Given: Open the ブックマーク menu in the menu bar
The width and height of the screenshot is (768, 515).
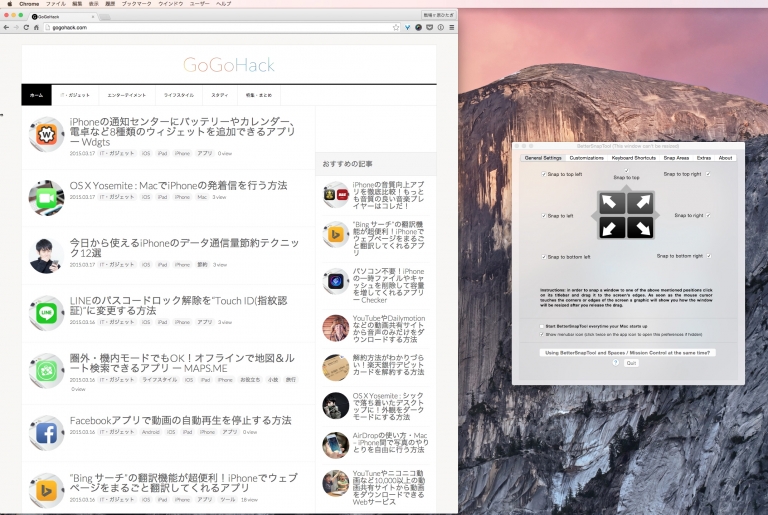Looking at the screenshot, I should coord(136,3).
